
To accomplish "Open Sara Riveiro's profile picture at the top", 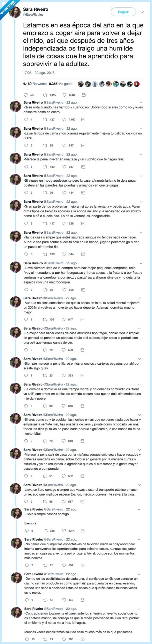I will click(15, 12).
